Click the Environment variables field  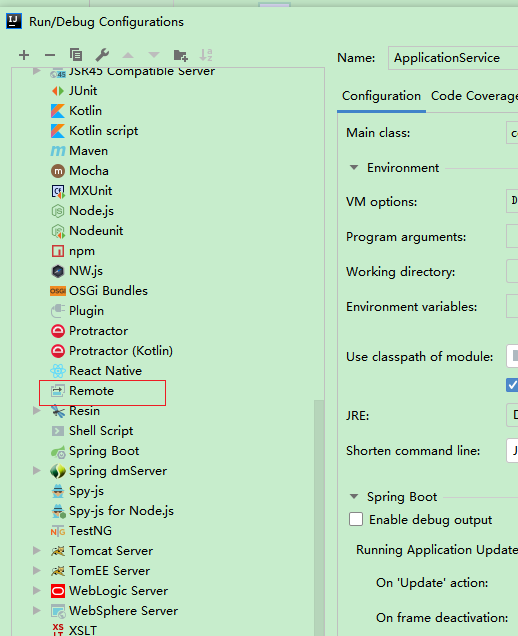[512, 306]
